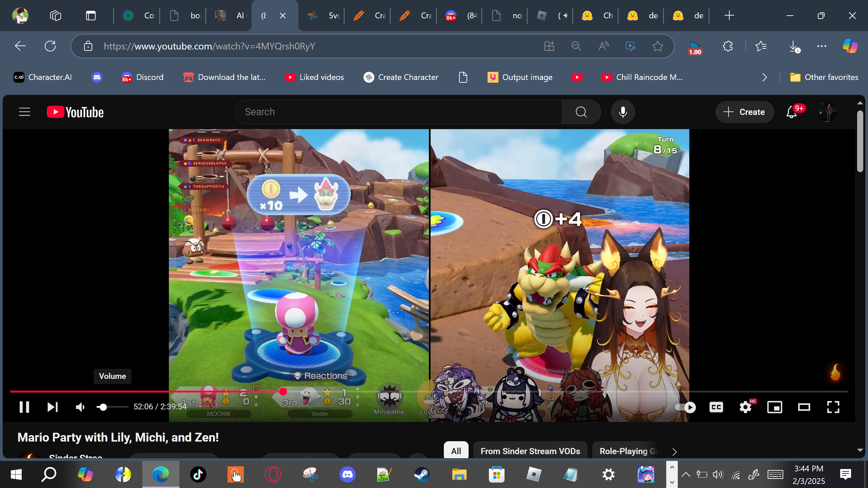Open the system volume tray icon

click(718, 474)
